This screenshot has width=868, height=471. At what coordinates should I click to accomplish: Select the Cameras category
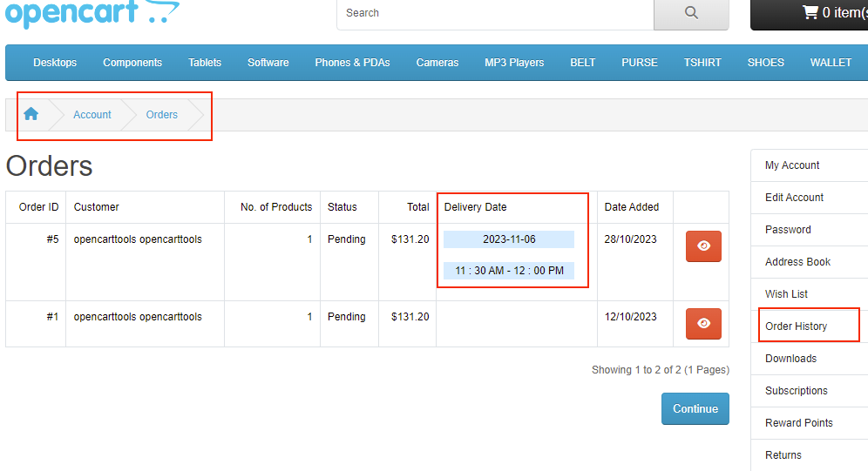[437, 63]
